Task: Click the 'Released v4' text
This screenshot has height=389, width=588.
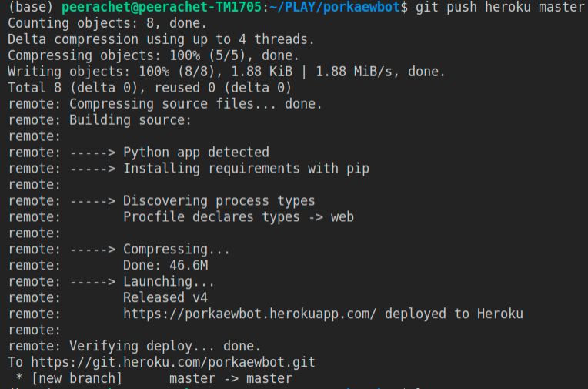Action: (165, 298)
